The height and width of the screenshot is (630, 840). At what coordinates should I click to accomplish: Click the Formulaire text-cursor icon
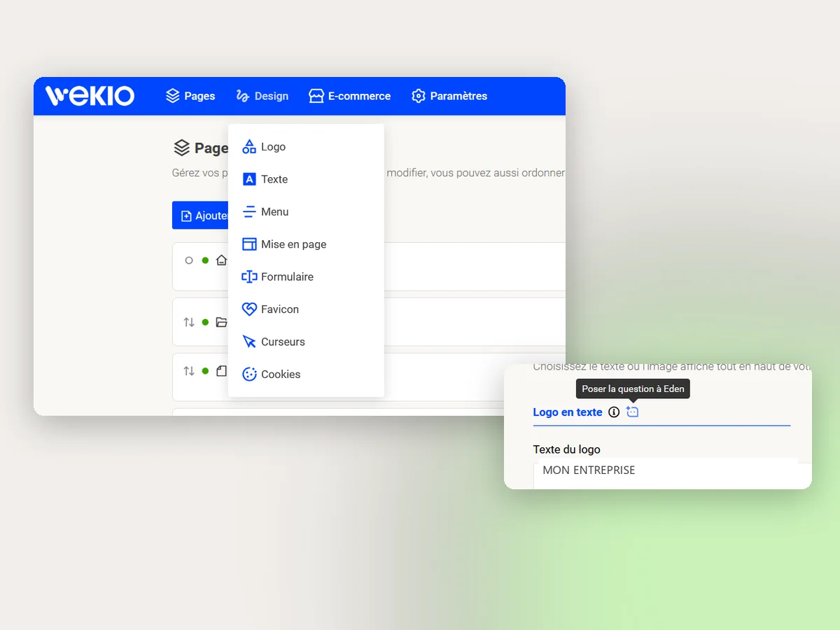point(249,276)
